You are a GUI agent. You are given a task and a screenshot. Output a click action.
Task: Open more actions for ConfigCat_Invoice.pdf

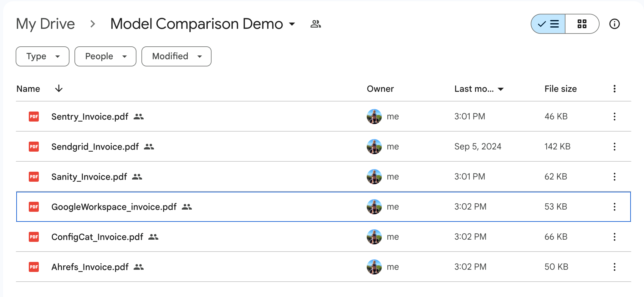tap(615, 237)
